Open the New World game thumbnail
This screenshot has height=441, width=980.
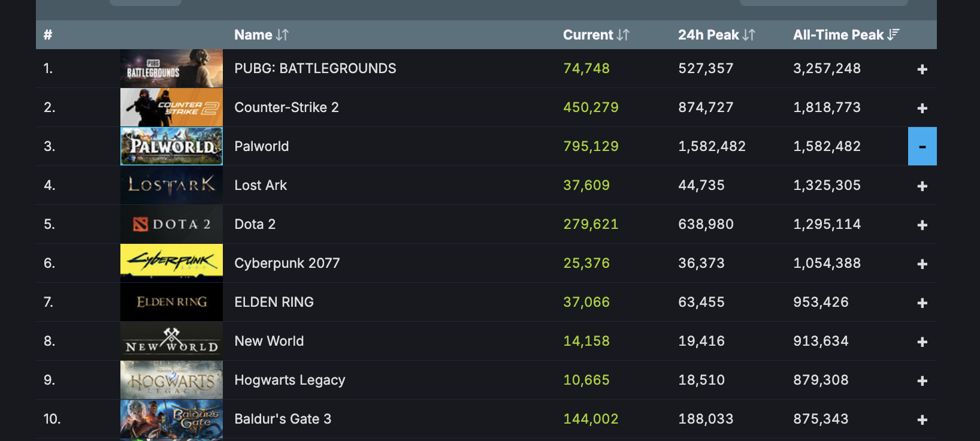[171, 341]
